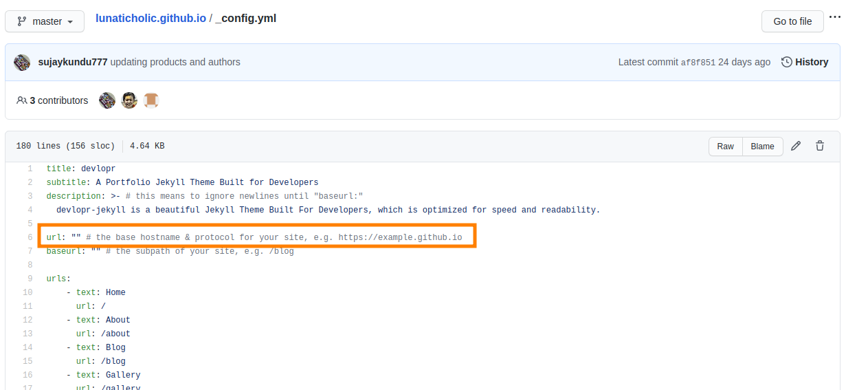Open the master branch dropdown
This screenshot has width=868, height=390.
(45, 21)
